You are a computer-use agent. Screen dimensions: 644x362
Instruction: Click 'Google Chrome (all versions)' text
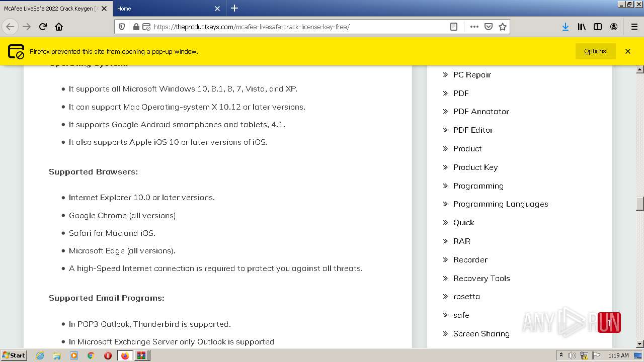coord(122,215)
